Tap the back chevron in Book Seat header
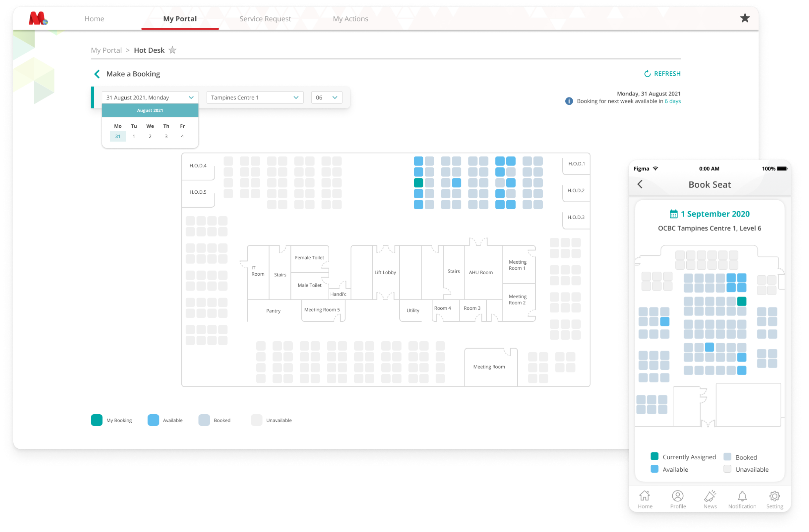Screen dimensions: 809x532 pyautogui.click(x=640, y=184)
